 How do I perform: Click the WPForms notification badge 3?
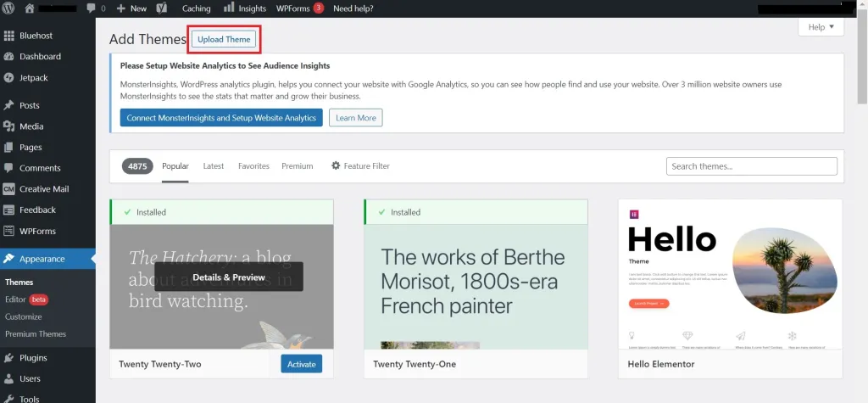pos(319,8)
